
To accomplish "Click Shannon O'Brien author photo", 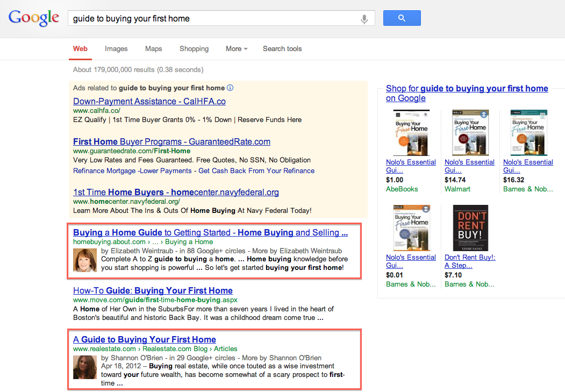I will (85, 367).
